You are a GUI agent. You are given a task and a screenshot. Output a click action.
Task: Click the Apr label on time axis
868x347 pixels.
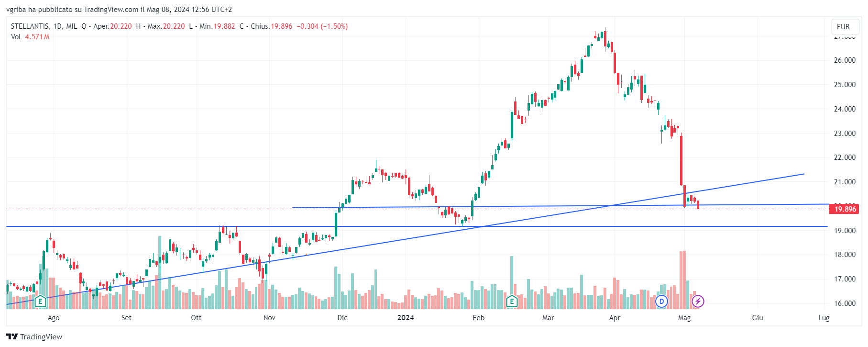coord(615,318)
